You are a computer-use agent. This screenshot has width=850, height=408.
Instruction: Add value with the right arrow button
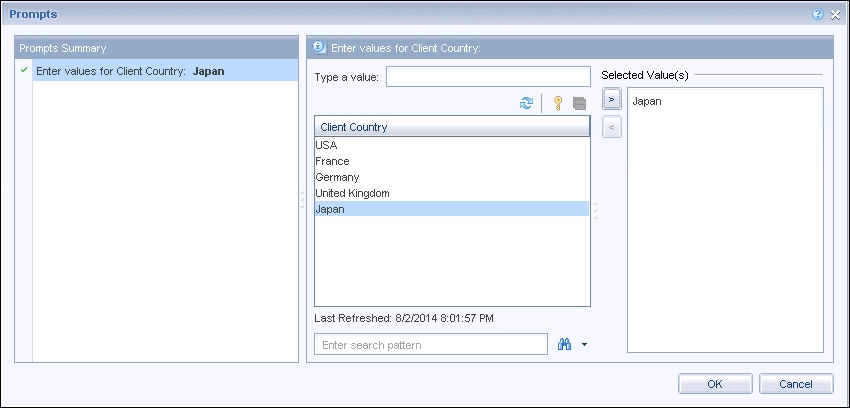[x=613, y=101]
